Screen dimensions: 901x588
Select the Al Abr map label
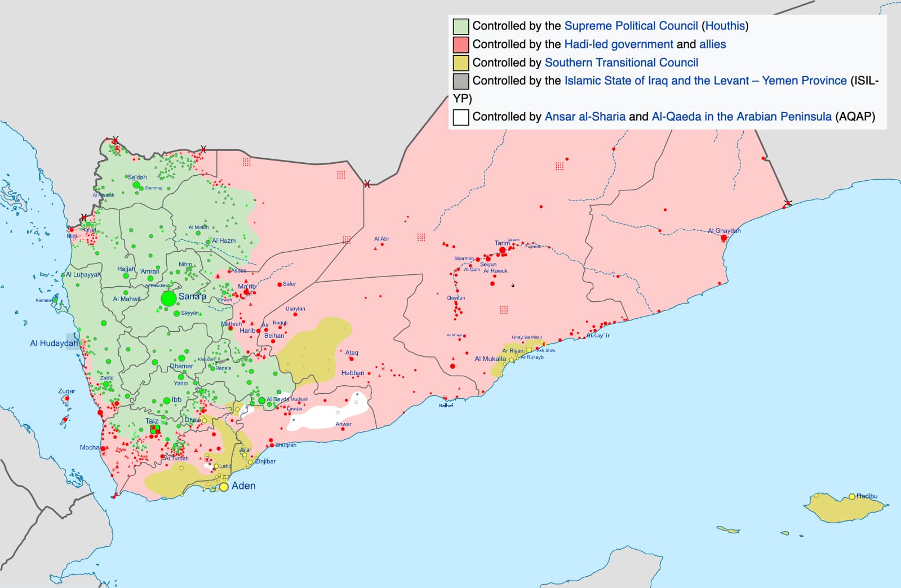click(x=381, y=239)
